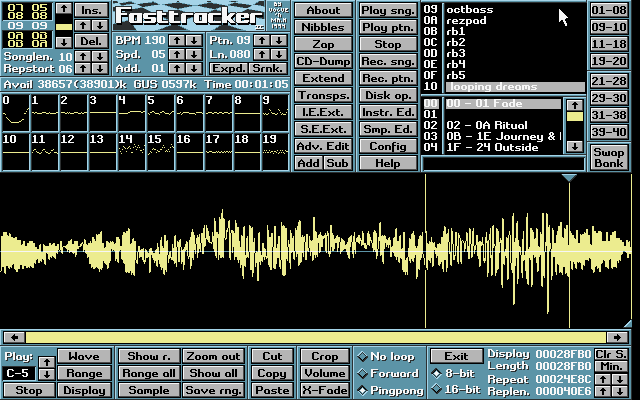Decrement pattern number Ptn. down arrow
Image resolution: width=640 pixels, height=400 pixels.
click(x=279, y=40)
